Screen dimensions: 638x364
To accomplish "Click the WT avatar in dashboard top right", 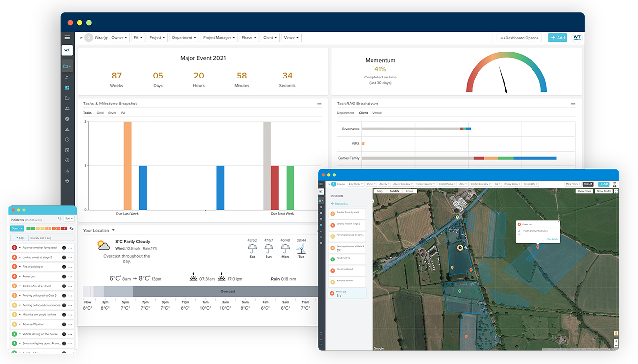I will (577, 37).
